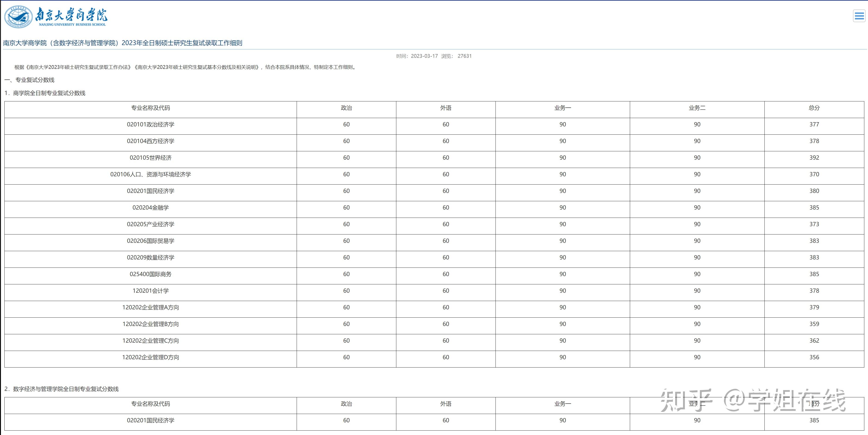Image resolution: width=868 pixels, height=435 pixels.
Task: Click the 020201国民经济学 cell in second table
Action: coord(150,420)
